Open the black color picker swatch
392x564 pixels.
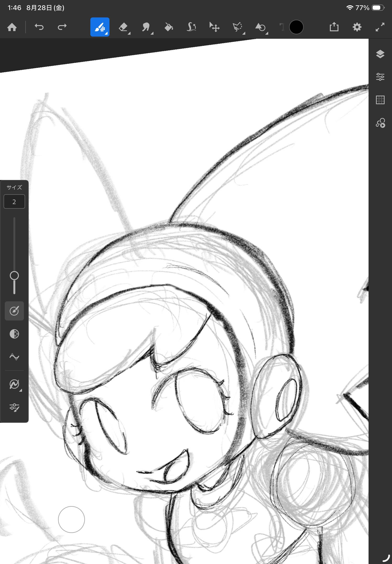(296, 27)
